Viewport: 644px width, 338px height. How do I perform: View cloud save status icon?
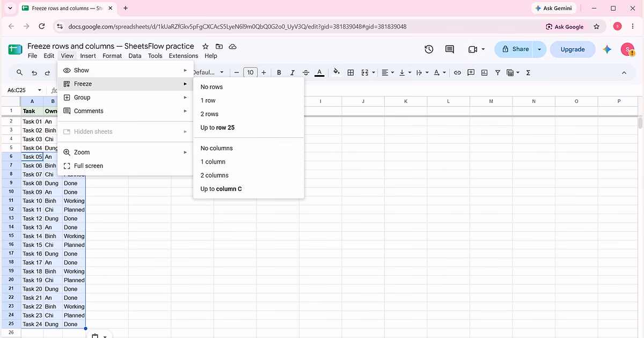tap(233, 47)
